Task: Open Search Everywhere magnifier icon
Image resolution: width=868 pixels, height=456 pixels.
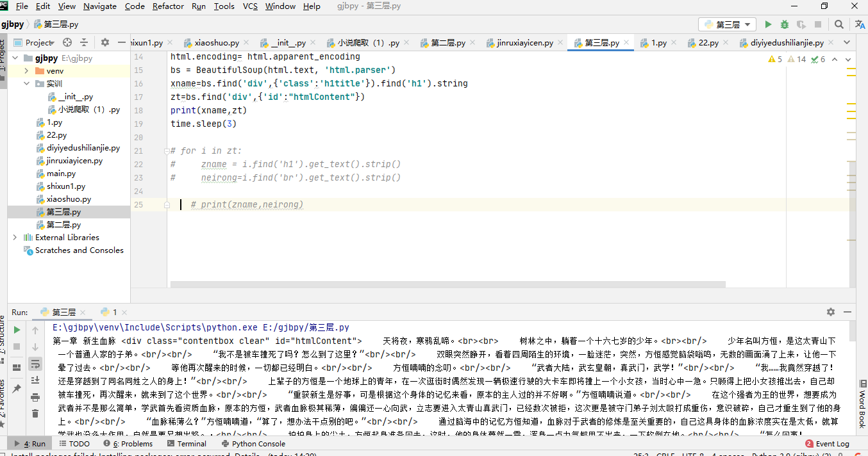Action: coord(839,24)
